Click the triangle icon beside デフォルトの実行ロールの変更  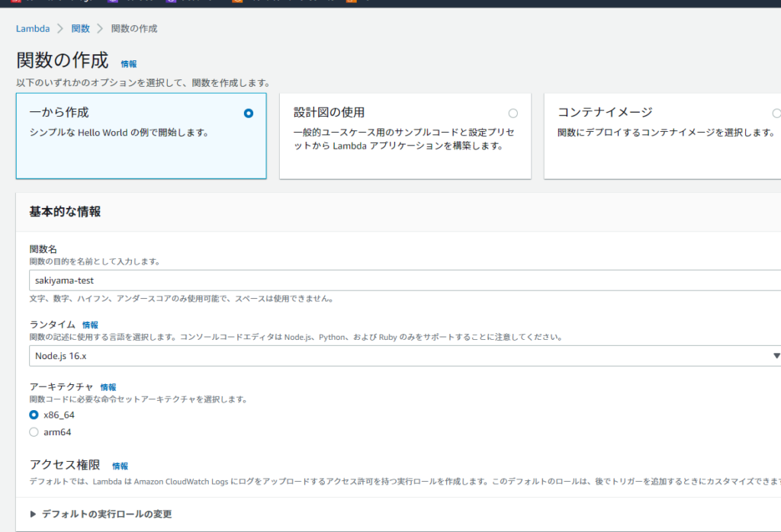tap(34, 514)
